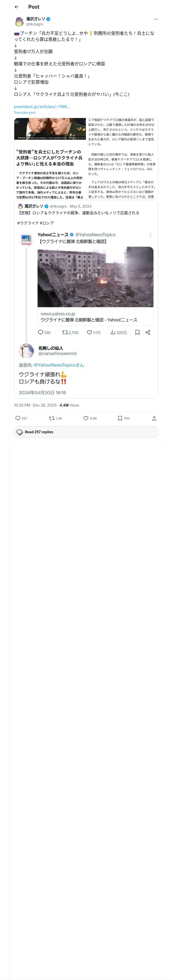Click the verified badge beside 滝沢ガレソ

(48, 19)
